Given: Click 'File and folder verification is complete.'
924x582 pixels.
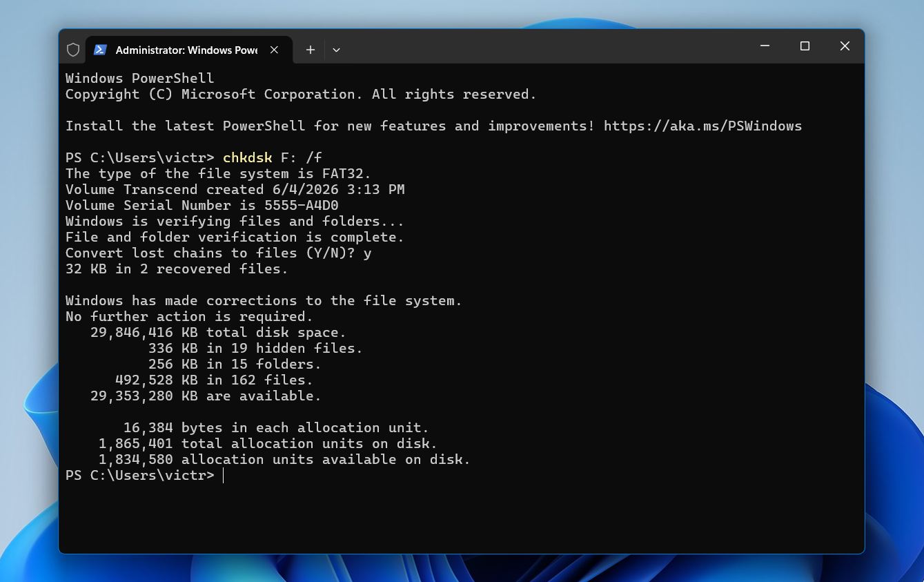Looking at the screenshot, I should pos(235,237).
